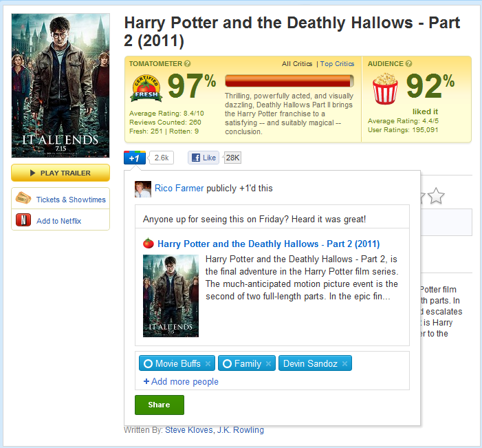Viewport: 482px width, 448px height.
Task: Click the Facebook Like button
Action: [204, 158]
